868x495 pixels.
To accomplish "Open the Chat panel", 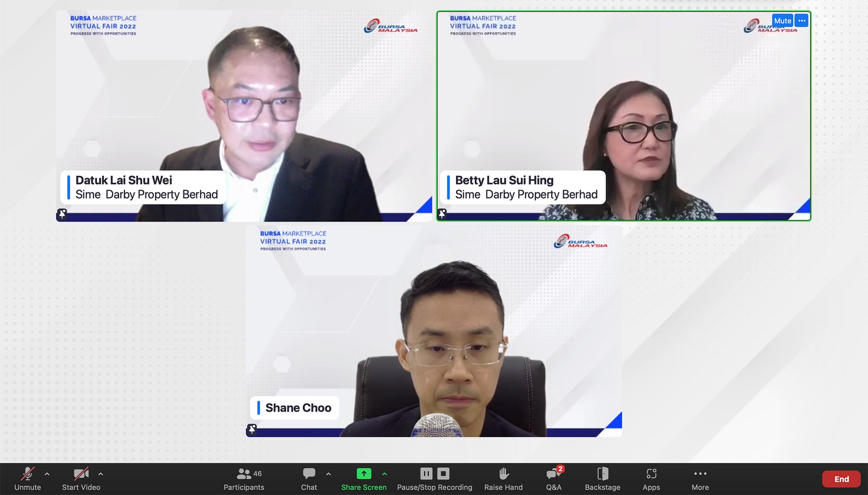I will tap(309, 479).
